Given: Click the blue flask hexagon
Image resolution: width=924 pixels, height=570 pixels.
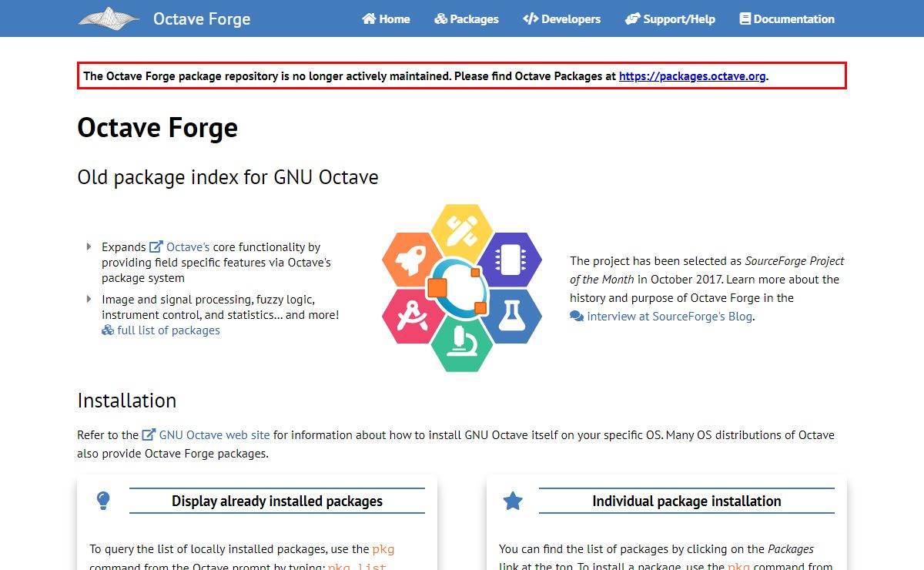Looking at the screenshot, I should [513, 316].
